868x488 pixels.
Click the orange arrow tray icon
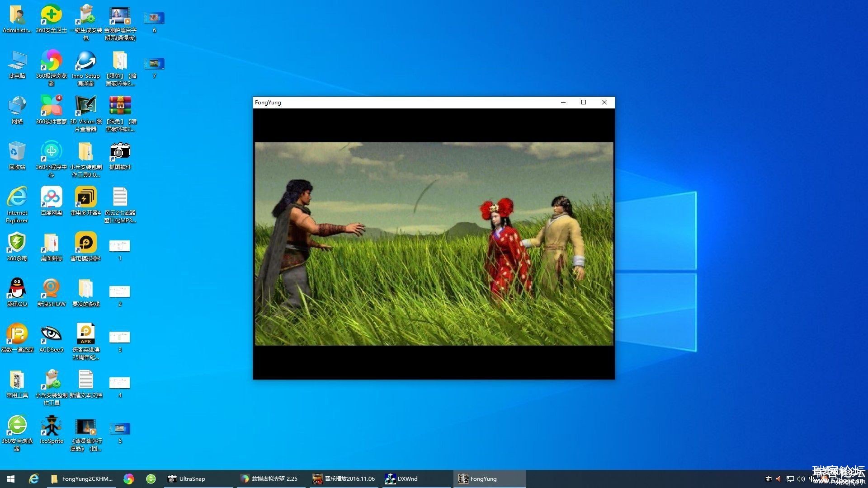[x=778, y=479]
